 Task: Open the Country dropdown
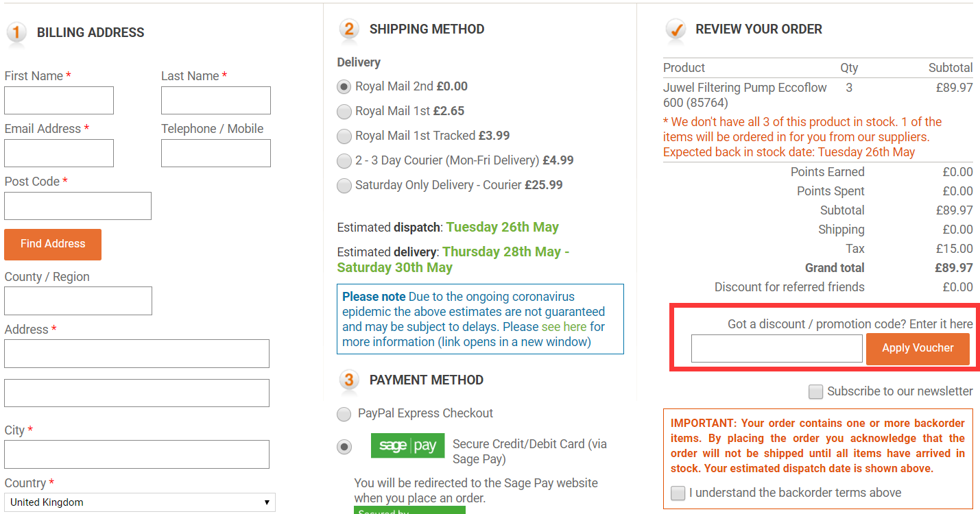(140, 502)
